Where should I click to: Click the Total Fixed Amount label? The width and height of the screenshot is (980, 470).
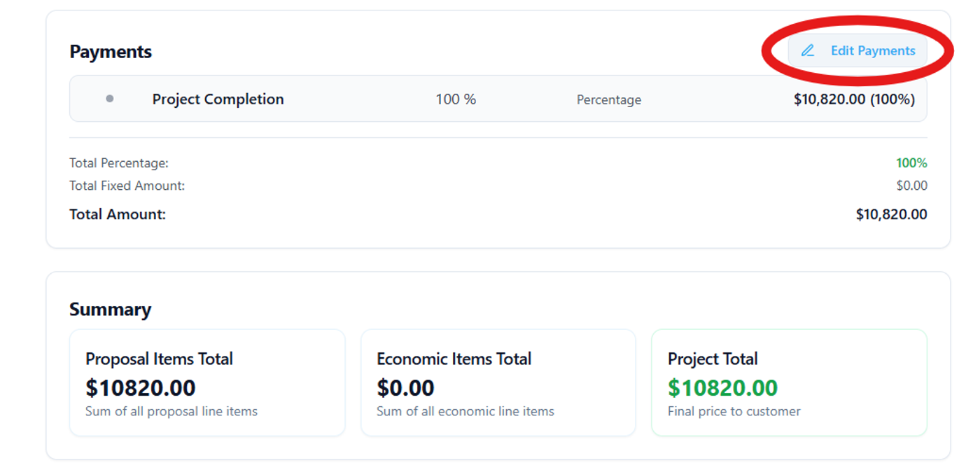click(127, 186)
